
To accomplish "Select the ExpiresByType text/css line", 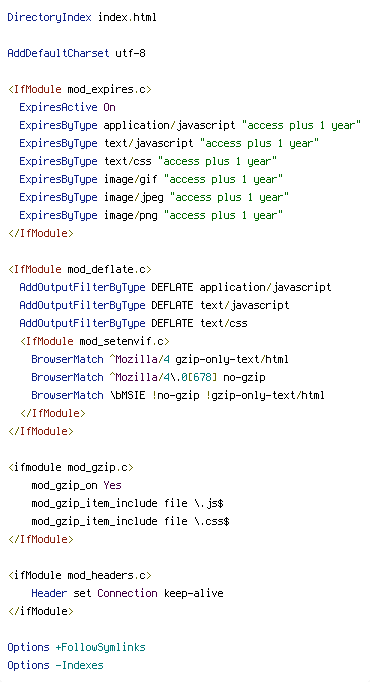I will click(148, 161).
